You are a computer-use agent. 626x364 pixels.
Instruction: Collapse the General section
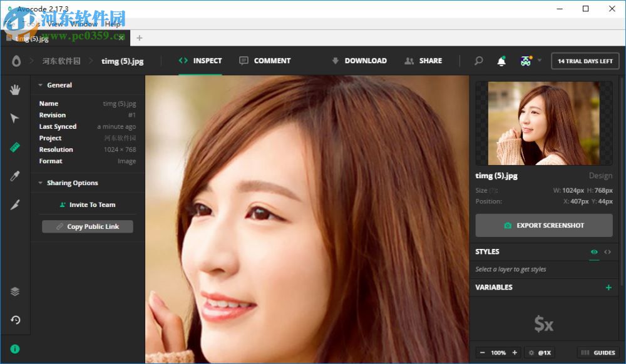point(40,85)
